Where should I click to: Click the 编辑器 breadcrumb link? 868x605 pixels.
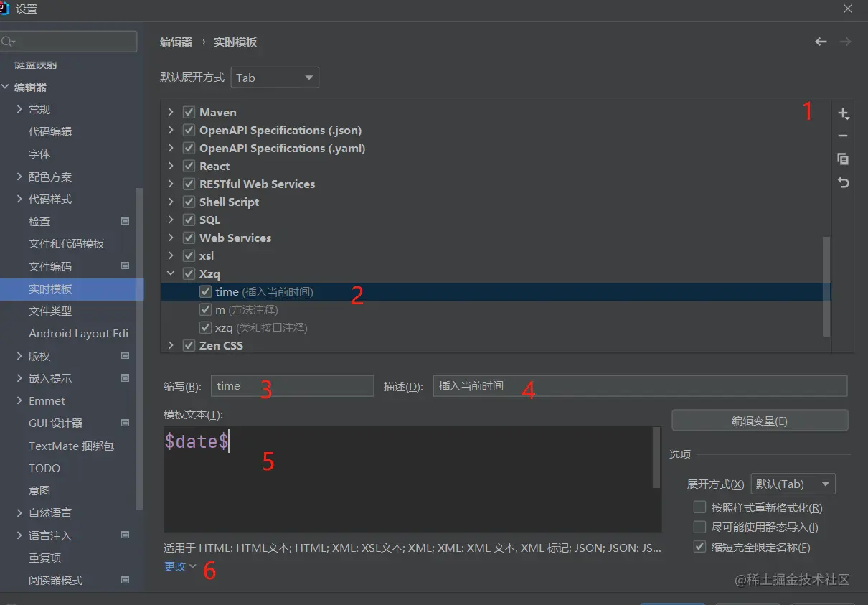click(176, 42)
